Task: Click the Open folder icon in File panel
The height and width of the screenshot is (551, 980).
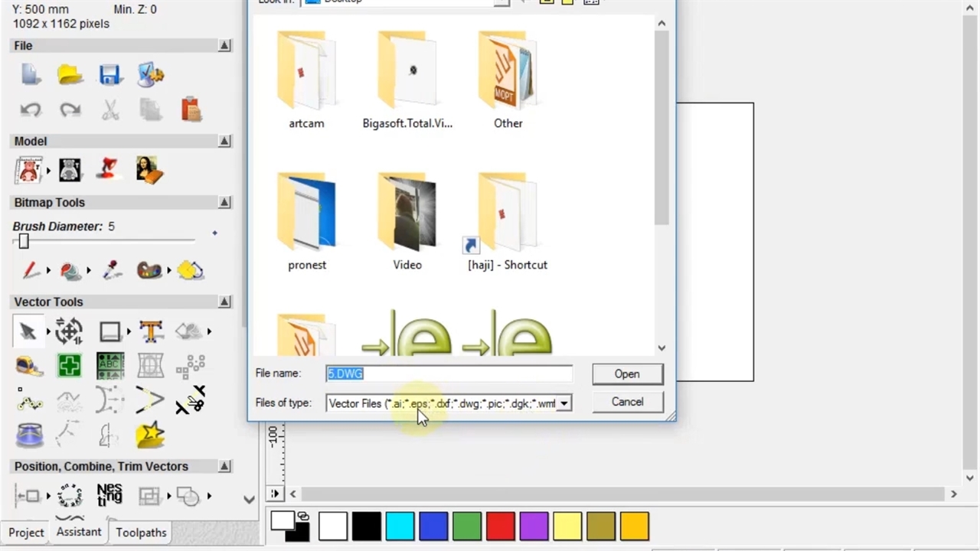Action: (x=70, y=75)
